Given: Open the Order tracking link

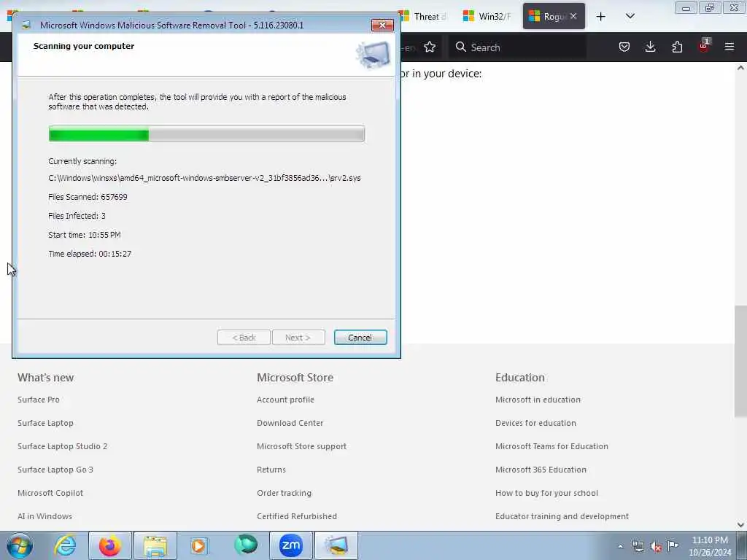Looking at the screenshot, I should coord(284,493).
